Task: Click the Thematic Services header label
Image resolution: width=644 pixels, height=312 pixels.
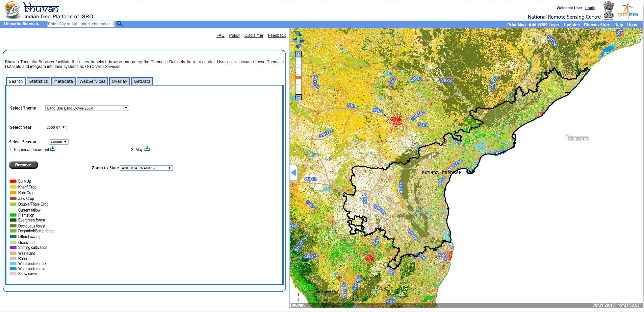Action: (21, 24)
